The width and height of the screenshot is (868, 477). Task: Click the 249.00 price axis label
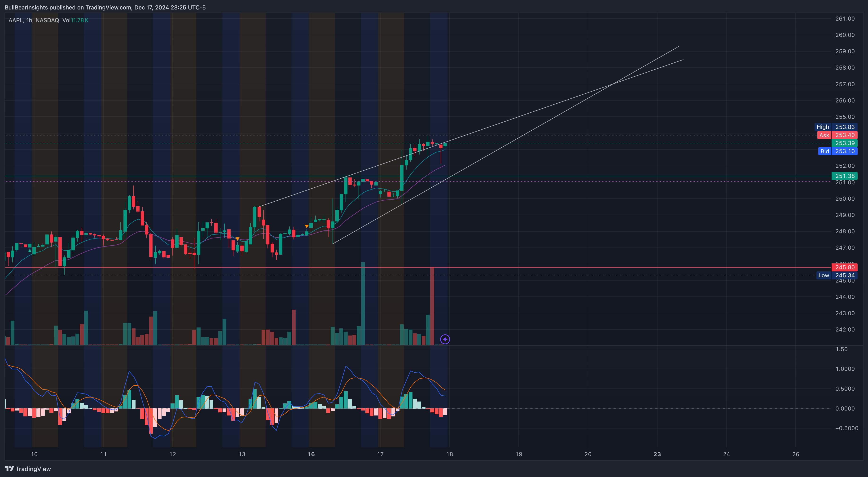(x=845, y=215)
